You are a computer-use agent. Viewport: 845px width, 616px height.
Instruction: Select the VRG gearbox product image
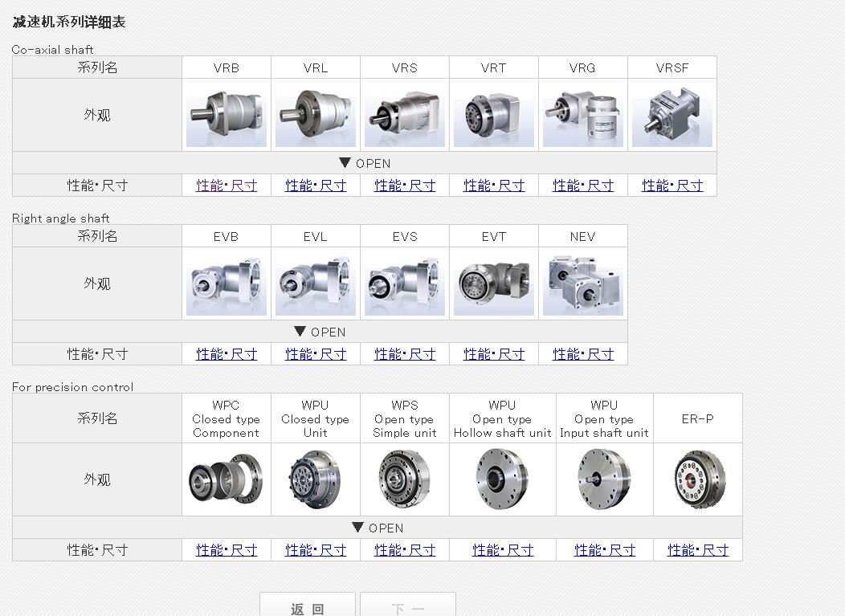pyautogui.click(x=582, y=116)
